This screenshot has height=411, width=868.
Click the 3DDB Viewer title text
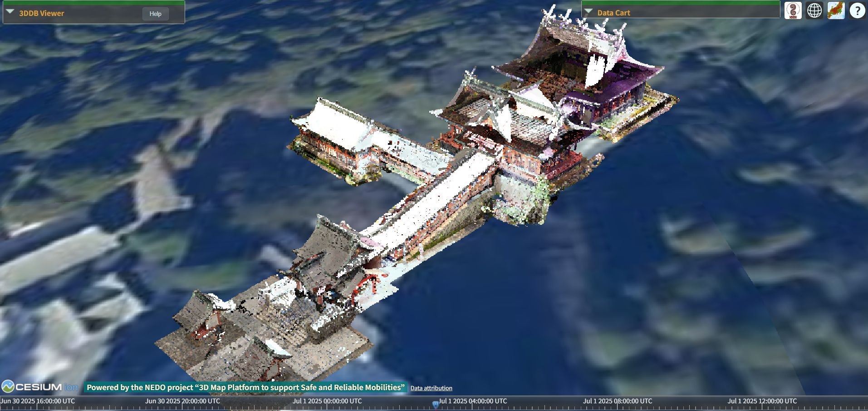click(42, 13)
